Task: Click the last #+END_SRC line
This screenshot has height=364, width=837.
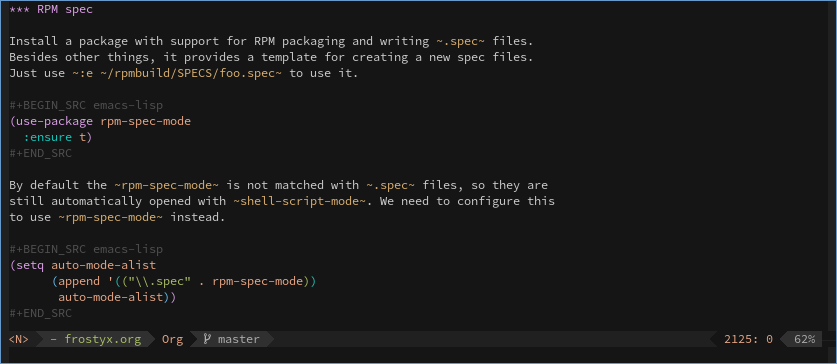Action: point(41,313)
